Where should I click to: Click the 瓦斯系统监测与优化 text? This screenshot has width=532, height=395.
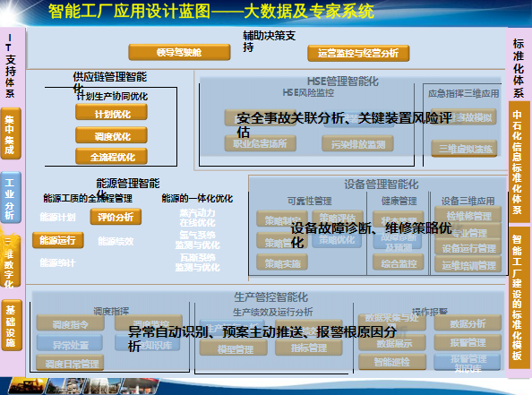(197, 262)
